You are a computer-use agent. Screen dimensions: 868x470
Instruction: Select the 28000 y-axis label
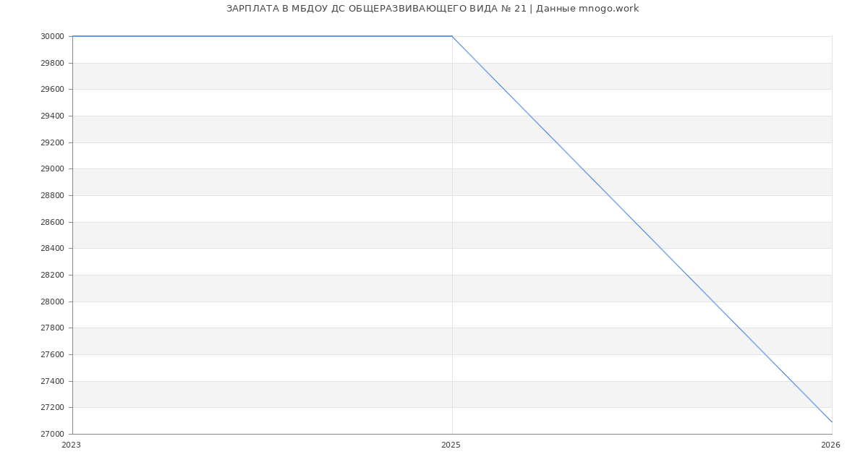pyautogui.click(x=53, y=302)
